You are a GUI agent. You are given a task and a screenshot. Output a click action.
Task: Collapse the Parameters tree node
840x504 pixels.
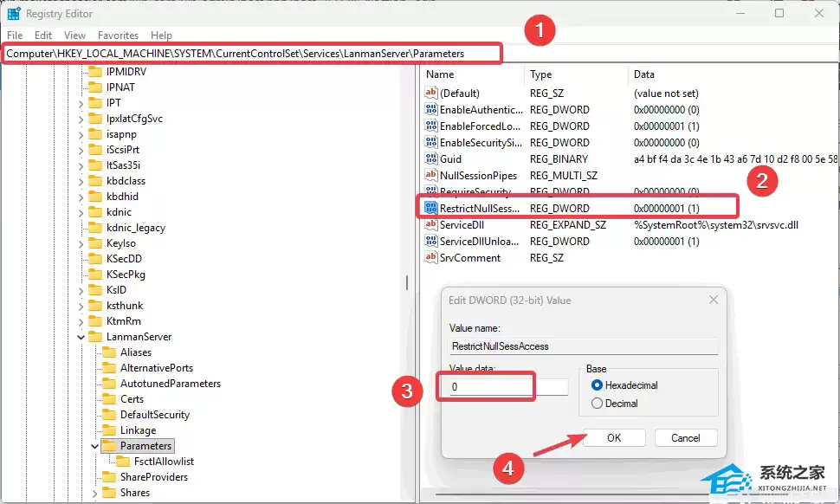[x=94, y=446]
